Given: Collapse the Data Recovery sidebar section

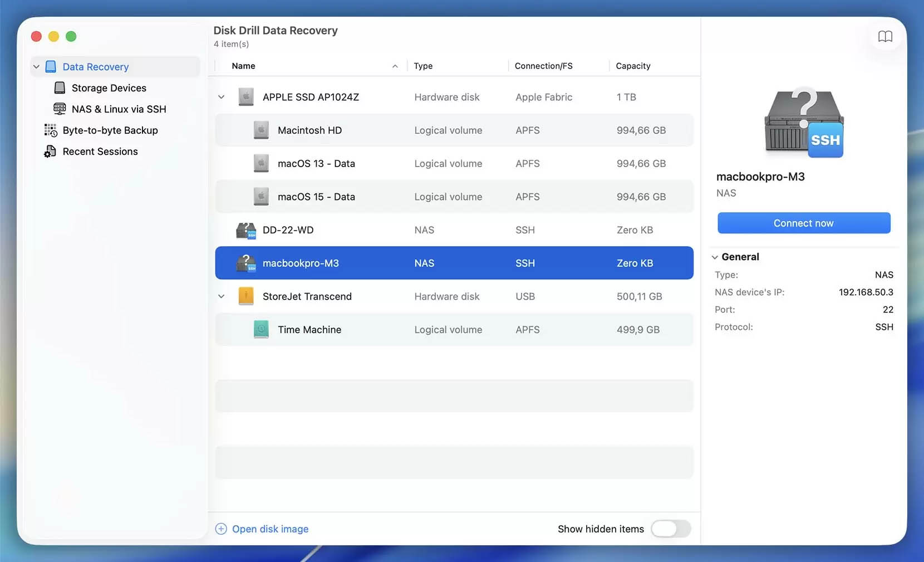Looking at the screenshot, I should (x=36, y=67).
